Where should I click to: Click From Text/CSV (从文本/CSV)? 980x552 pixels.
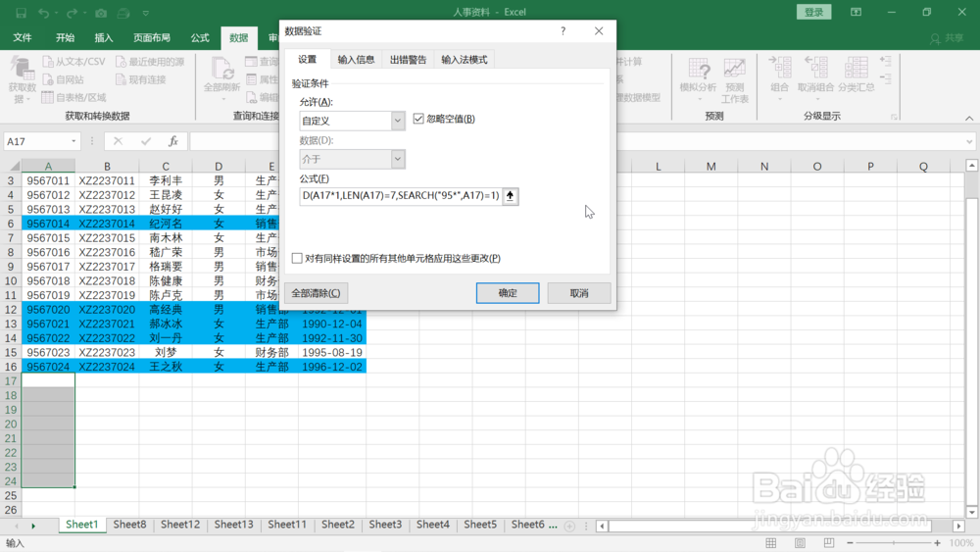[73, 61]
